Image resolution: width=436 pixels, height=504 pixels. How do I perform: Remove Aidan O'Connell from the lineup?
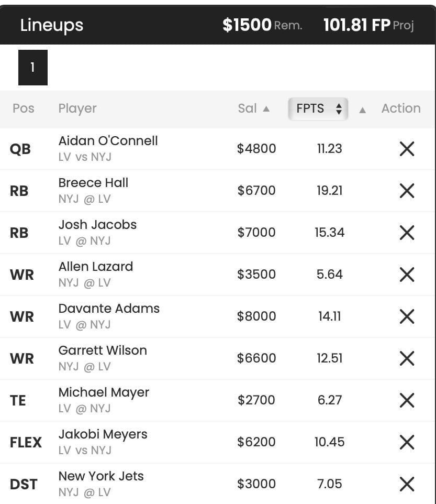click(x=407, y=149)
